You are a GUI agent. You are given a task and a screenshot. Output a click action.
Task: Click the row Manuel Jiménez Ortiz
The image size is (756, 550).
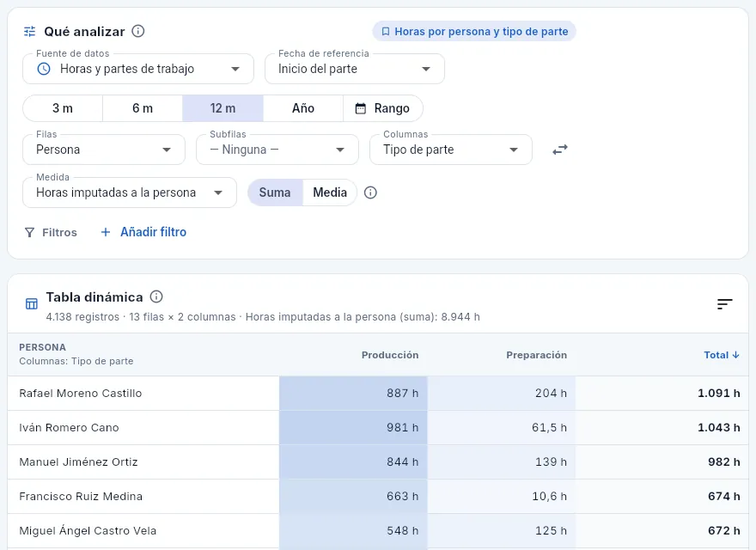pos(378,461)
